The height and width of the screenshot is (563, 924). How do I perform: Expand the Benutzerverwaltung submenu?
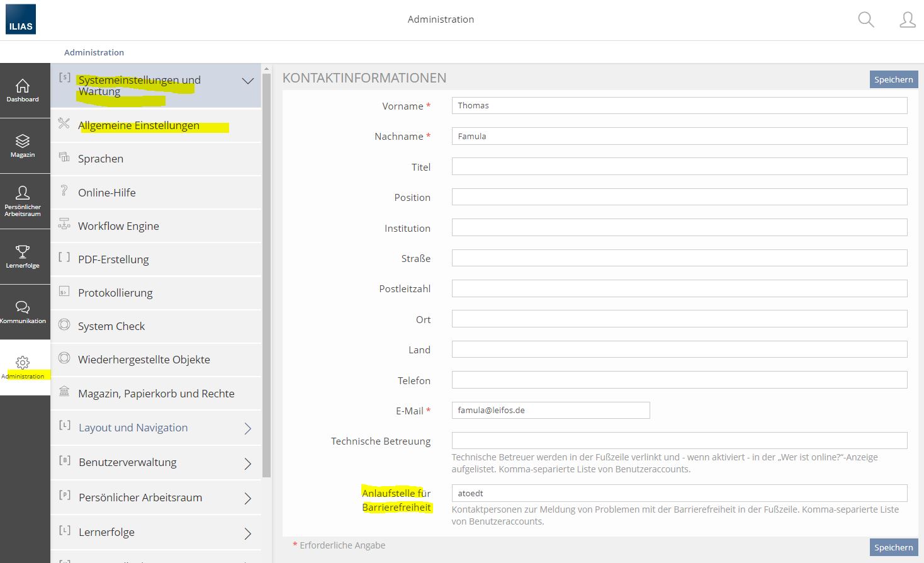coord(247,463)
